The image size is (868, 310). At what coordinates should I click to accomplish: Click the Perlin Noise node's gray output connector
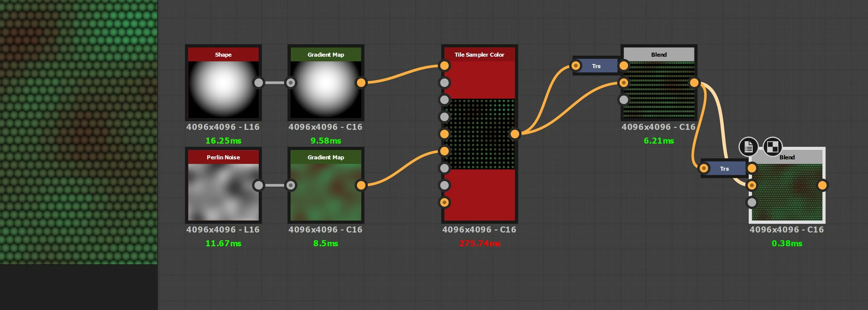(x=258, y=185)
